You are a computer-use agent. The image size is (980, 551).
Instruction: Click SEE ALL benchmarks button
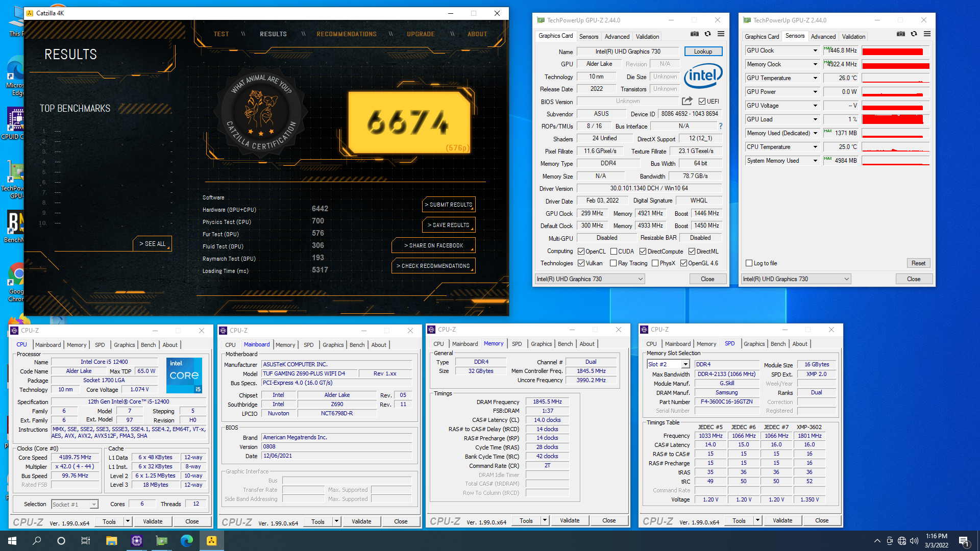[x=152, y=244]
